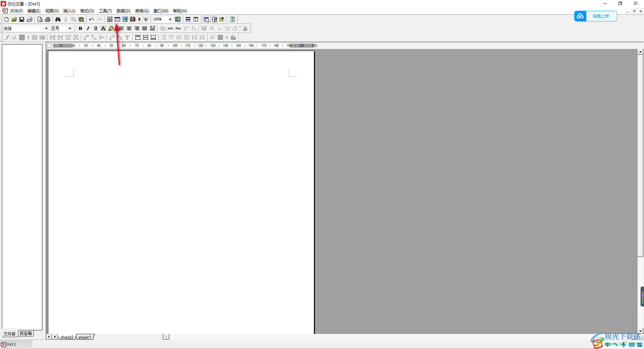The image size is (644, 349).
Task: Click the horizontal split window icon
Action: [188, 19]
